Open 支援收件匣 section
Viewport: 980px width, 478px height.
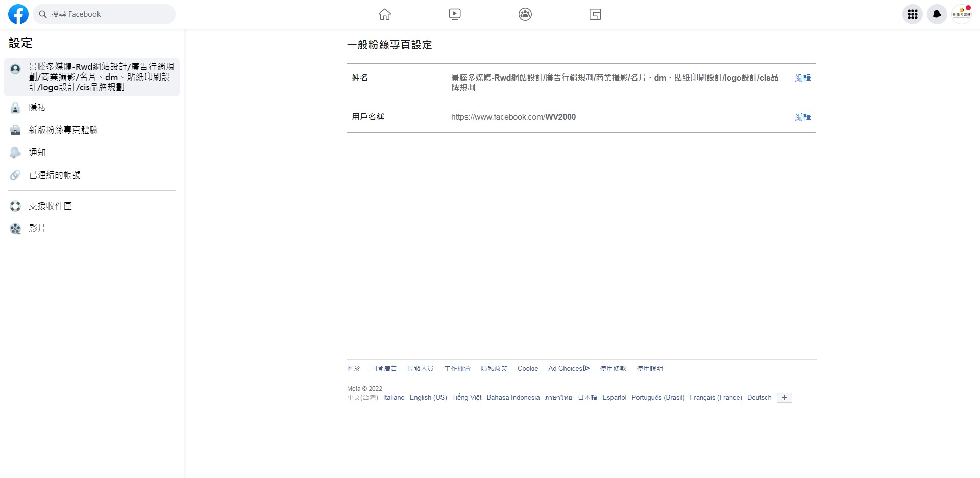[92, 206]
